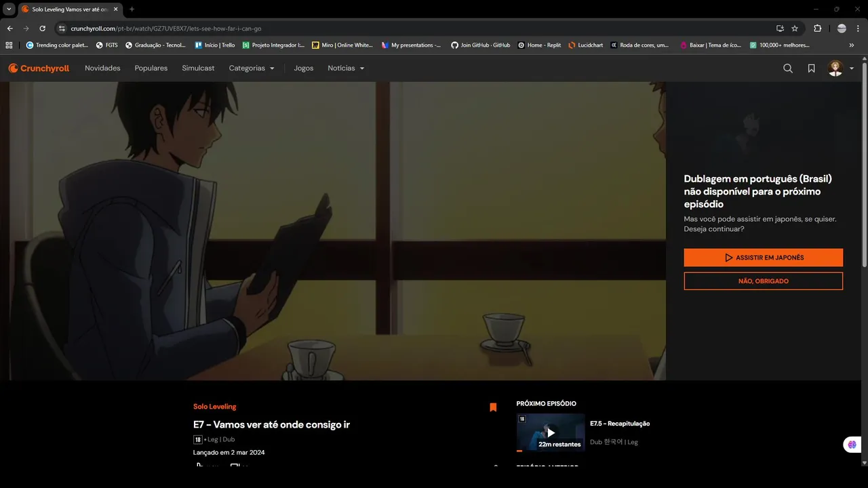This screenshot has width=868, height=488.
Task: Open the Crunchyroll watchlist bookmark icon in header
Action: coord(811,68)
